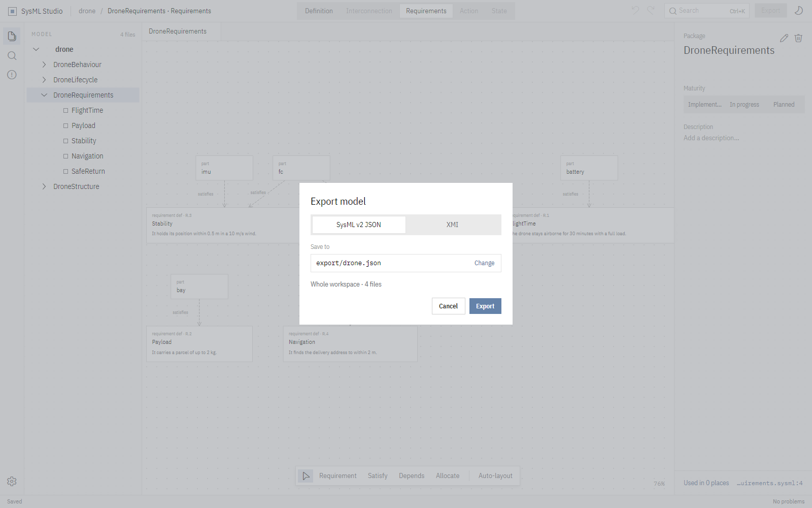Select XMI export format

pos(452,225)
